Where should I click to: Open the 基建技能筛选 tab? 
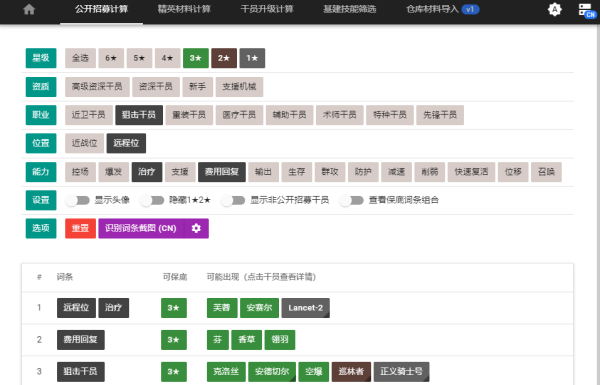coord(349,9)
